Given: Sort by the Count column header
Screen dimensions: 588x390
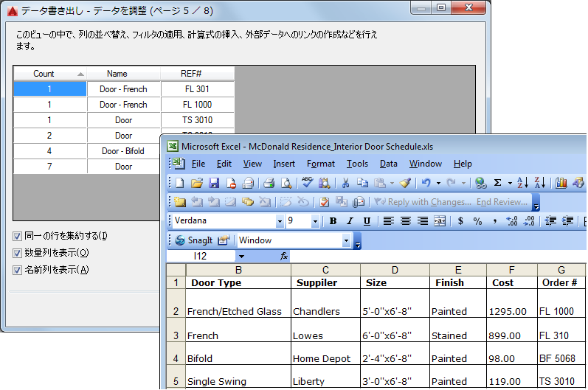Looking at the screenshot, I should tap(50, 74).
